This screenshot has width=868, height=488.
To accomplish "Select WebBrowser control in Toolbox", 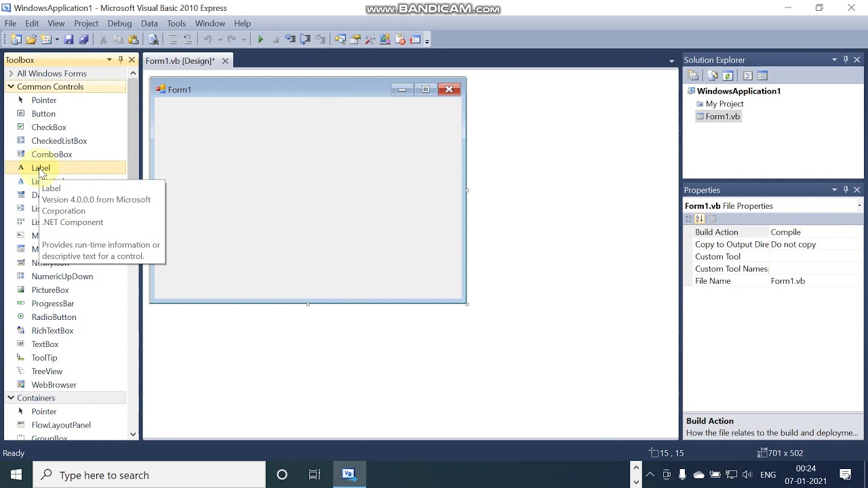I will 54,385.
